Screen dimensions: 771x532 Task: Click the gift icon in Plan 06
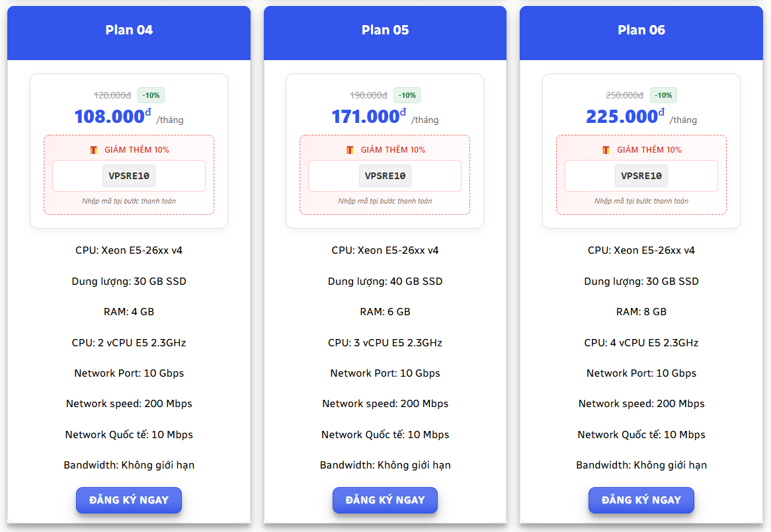point(606,150)
